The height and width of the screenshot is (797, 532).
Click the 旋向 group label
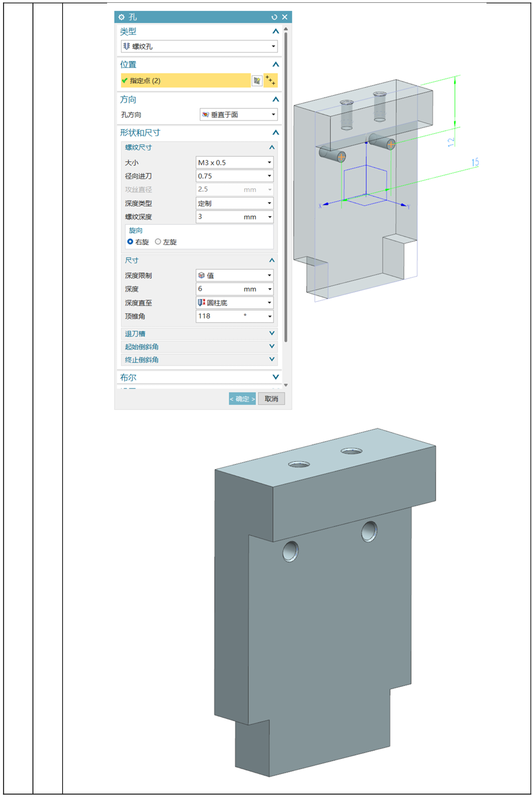coord(136,231)
